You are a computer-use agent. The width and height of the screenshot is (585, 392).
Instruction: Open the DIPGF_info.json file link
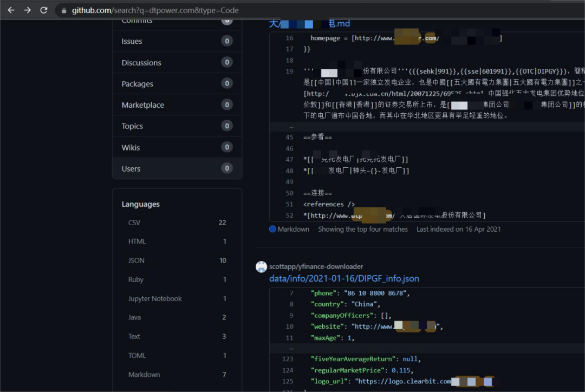coord(344,279)
